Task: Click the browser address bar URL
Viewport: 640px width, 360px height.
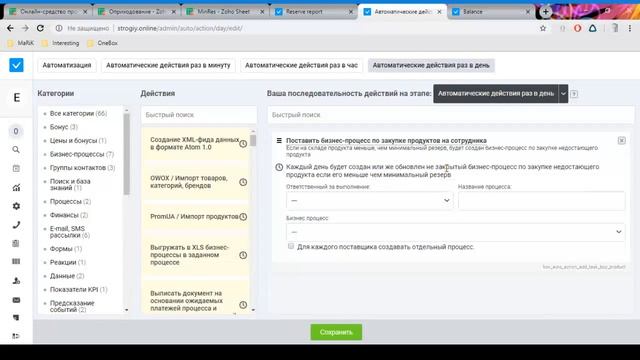Action: pos(180,28)
